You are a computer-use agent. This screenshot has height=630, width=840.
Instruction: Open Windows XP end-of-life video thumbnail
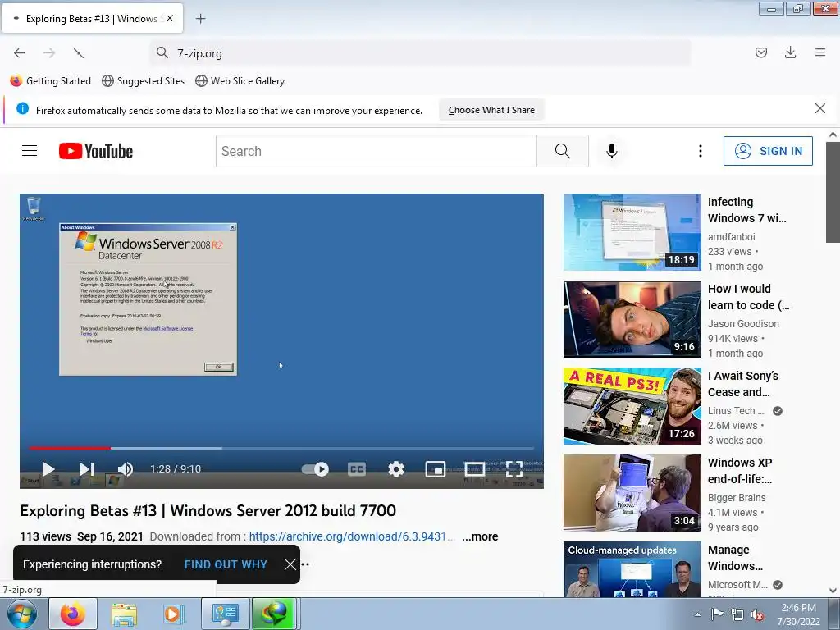[632, 493]
